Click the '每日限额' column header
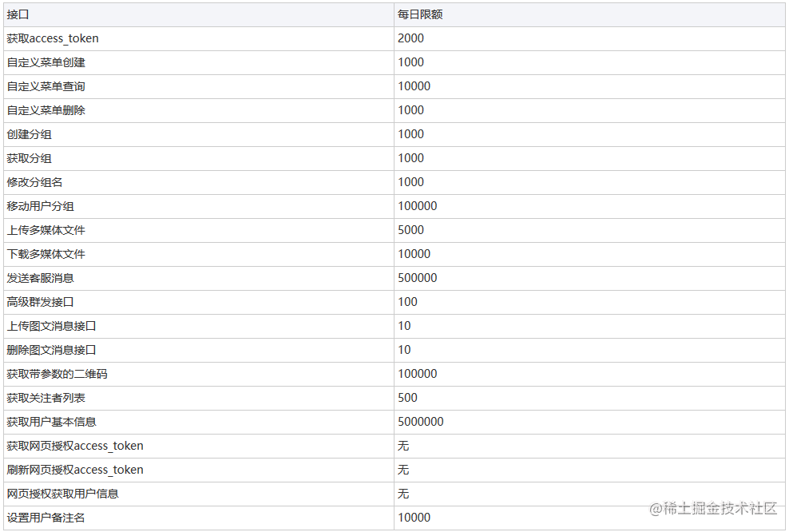793x532 pixels. [x=589, y=14]
